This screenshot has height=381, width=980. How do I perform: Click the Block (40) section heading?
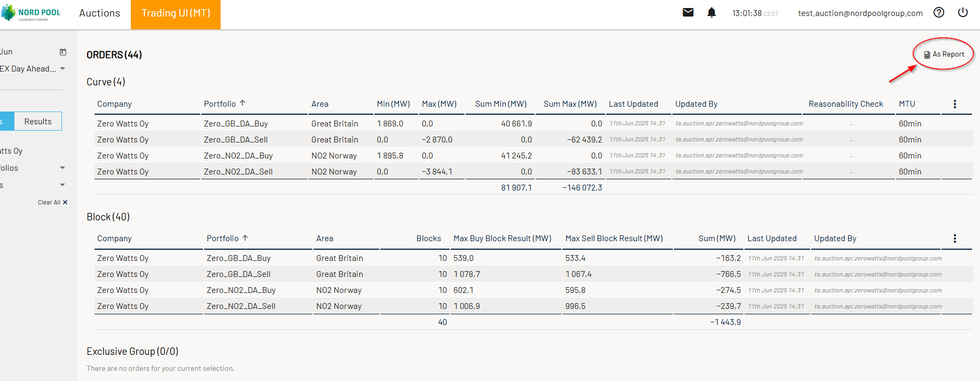[x=108, y=217]
